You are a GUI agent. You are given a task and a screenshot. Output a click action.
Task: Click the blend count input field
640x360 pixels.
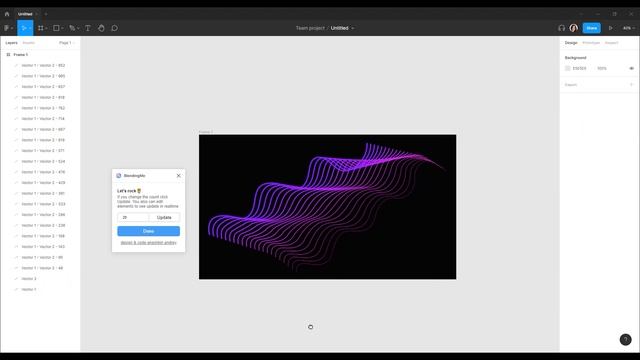[x=133, y=218]
